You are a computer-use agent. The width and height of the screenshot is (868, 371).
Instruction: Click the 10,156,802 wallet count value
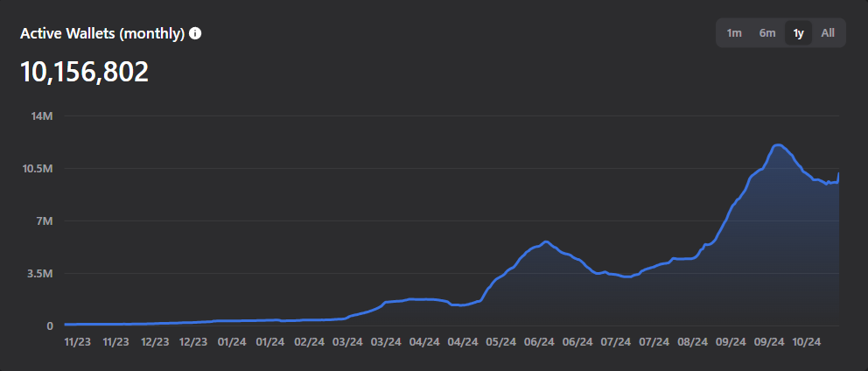(85, 72)
